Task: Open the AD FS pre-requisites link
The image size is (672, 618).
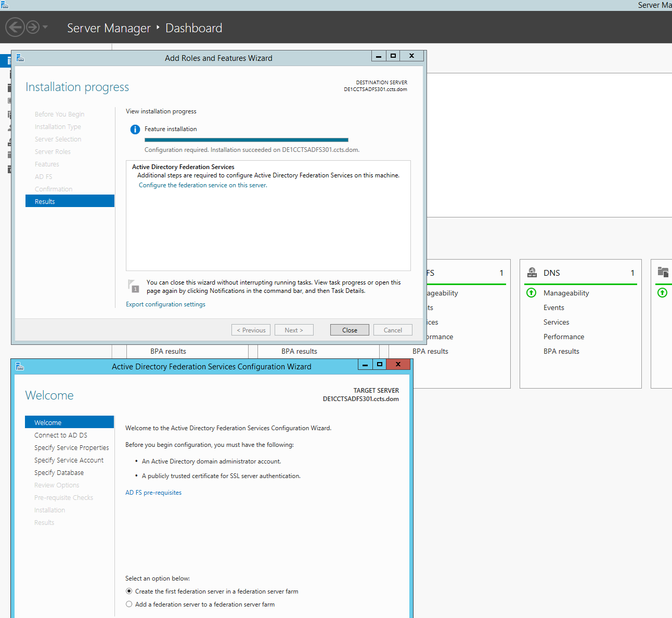Action: [153, 493]
